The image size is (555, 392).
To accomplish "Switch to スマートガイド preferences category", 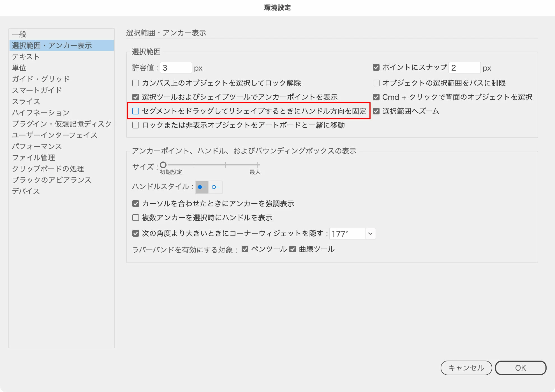I will tap(37, 90).
